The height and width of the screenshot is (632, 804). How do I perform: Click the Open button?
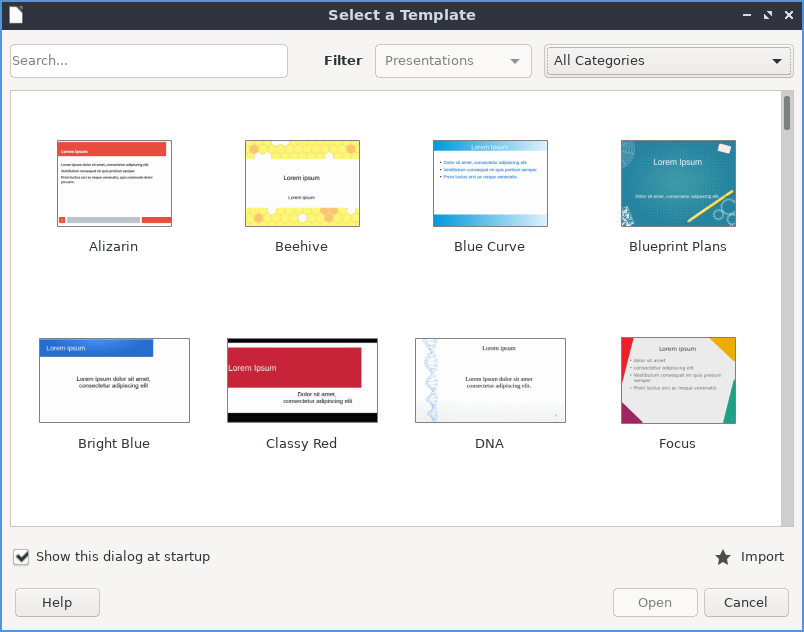(x=655, y=603)
